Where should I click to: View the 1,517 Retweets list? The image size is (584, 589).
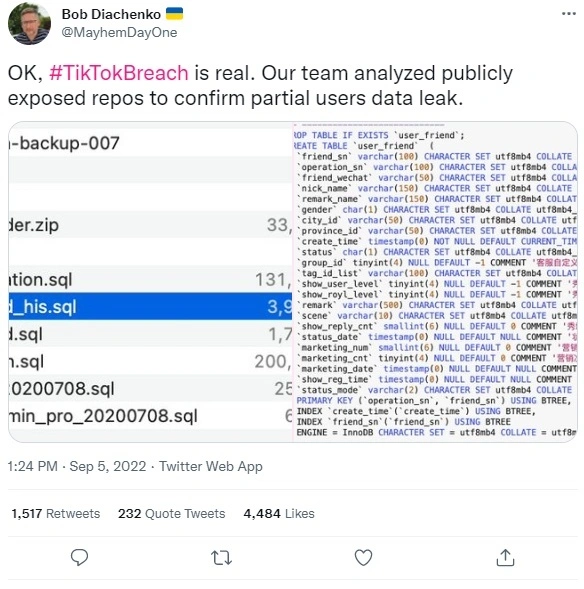coord(56,513)
